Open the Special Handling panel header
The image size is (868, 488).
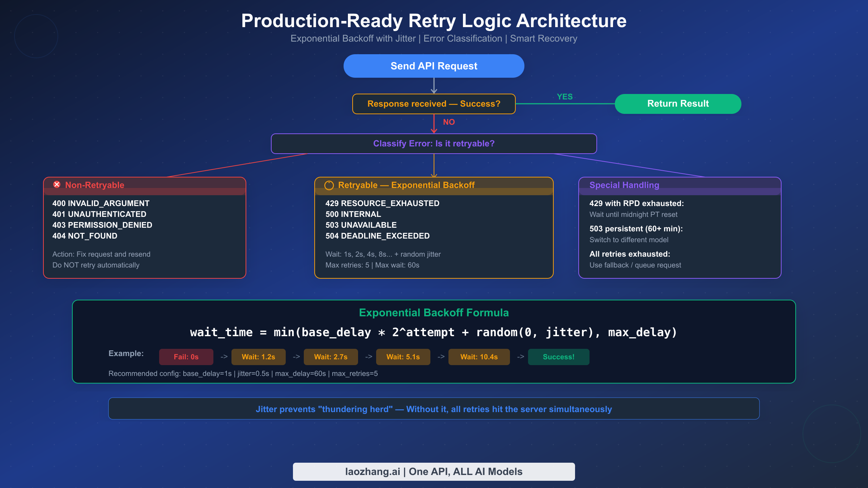point(624,185)
